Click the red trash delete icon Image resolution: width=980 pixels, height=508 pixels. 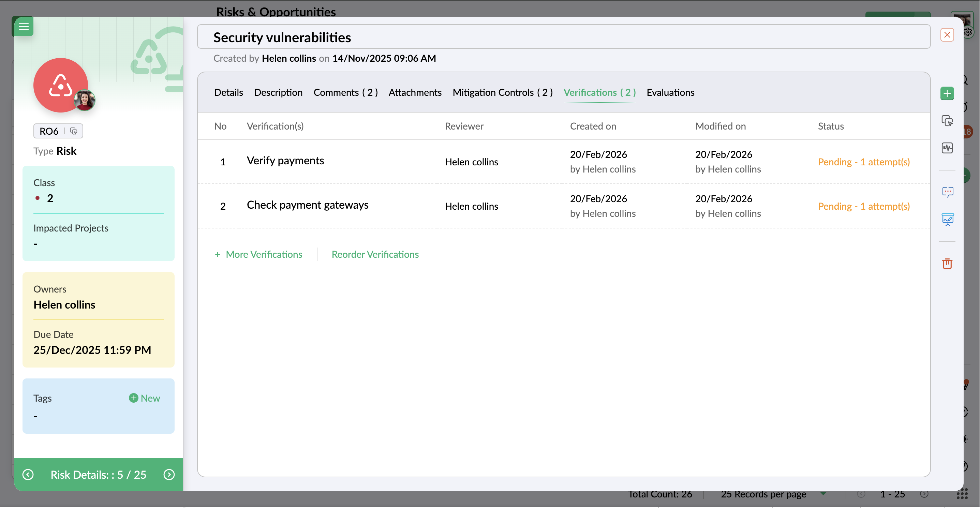947,264
